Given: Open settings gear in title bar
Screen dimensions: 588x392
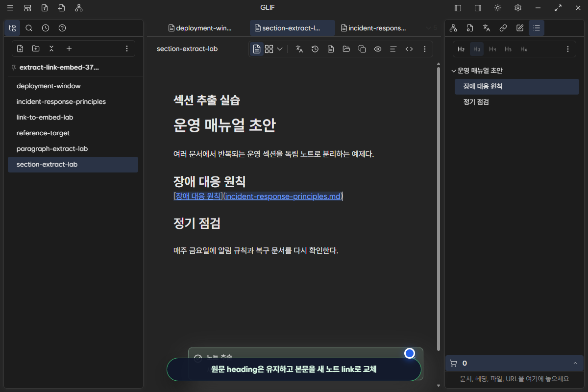Looking at the screenshot, I should [x=518, y=8].
